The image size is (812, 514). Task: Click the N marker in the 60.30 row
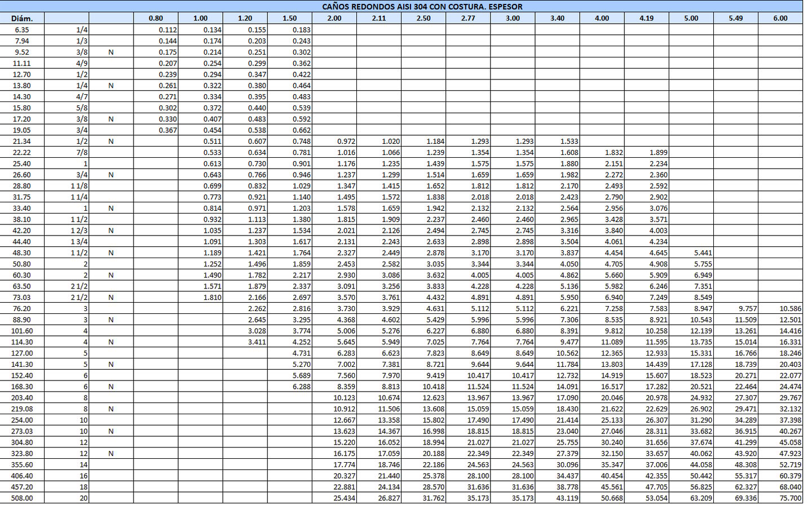[111, 275]
